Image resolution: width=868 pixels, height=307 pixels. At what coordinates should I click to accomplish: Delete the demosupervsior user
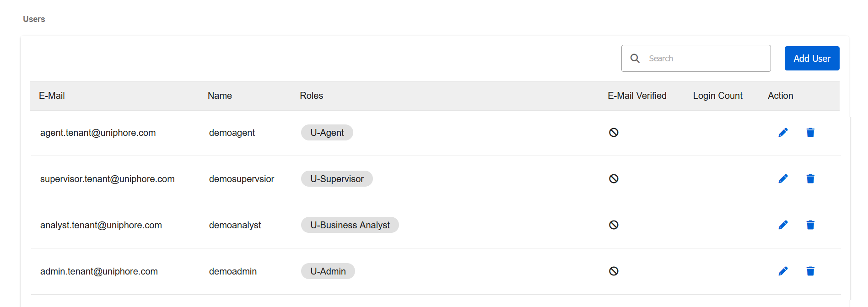pos(810,179)
